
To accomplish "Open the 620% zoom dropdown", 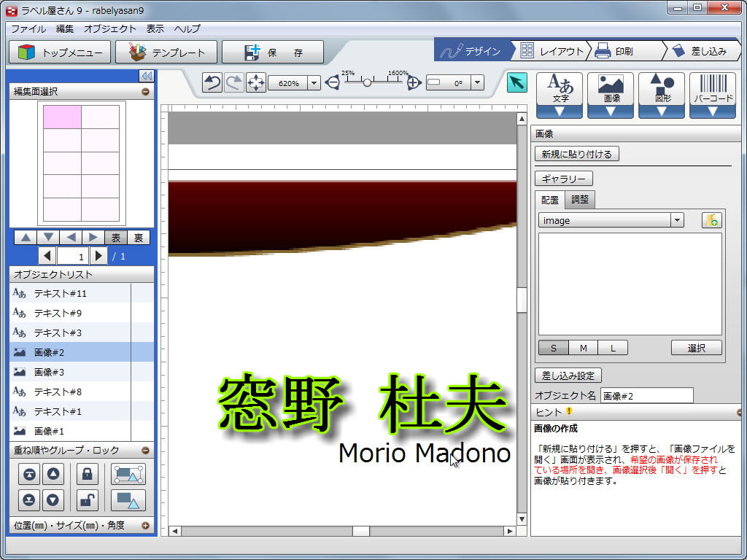I will click(x=314, y=83).
